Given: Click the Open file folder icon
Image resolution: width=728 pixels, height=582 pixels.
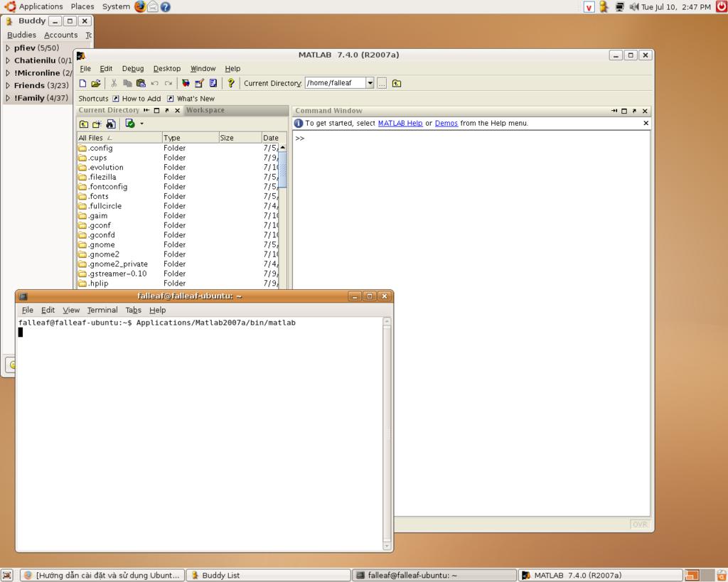Looking at the screenshot, I should 95,83.
